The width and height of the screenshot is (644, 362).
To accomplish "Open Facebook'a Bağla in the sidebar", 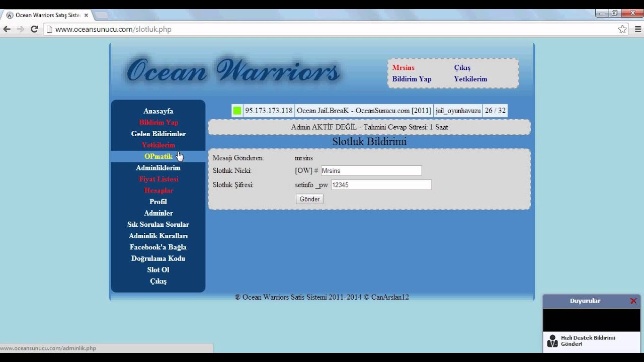I will pos(158,247).
